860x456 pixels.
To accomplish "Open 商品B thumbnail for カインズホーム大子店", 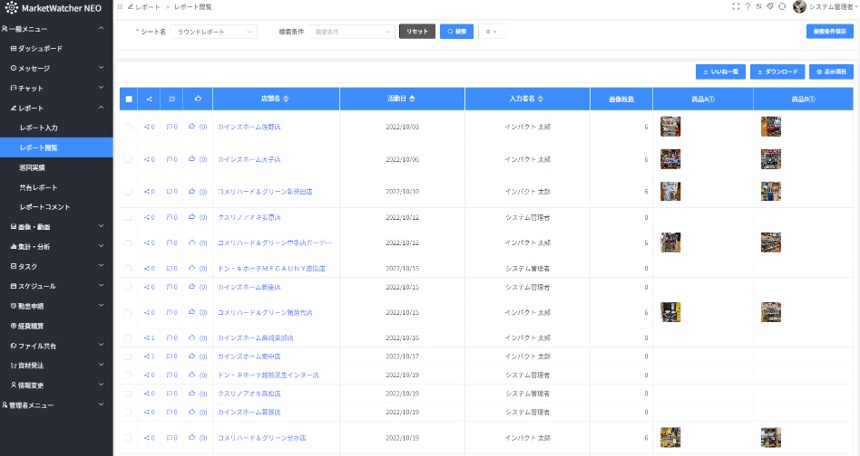I will pos(771,159).
